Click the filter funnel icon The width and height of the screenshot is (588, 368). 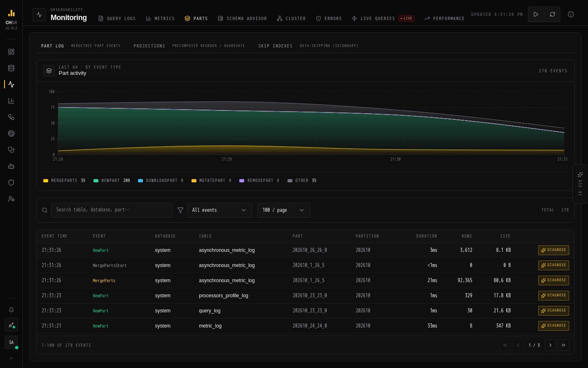click(180, 210)
